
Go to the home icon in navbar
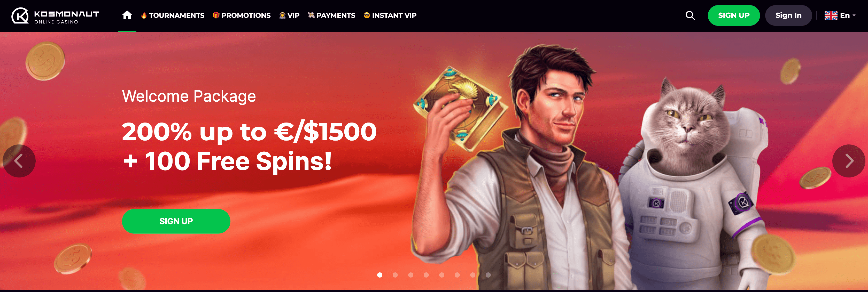click(x=127, y=15)
